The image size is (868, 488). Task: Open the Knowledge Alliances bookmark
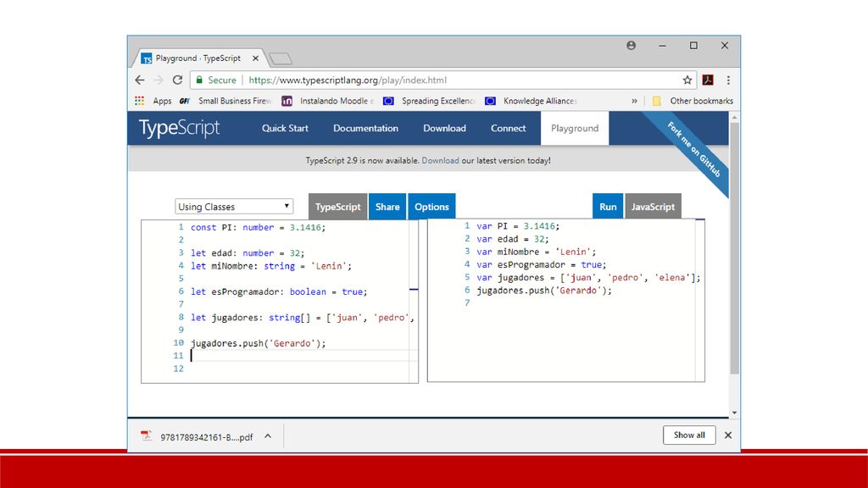[531, 101]
